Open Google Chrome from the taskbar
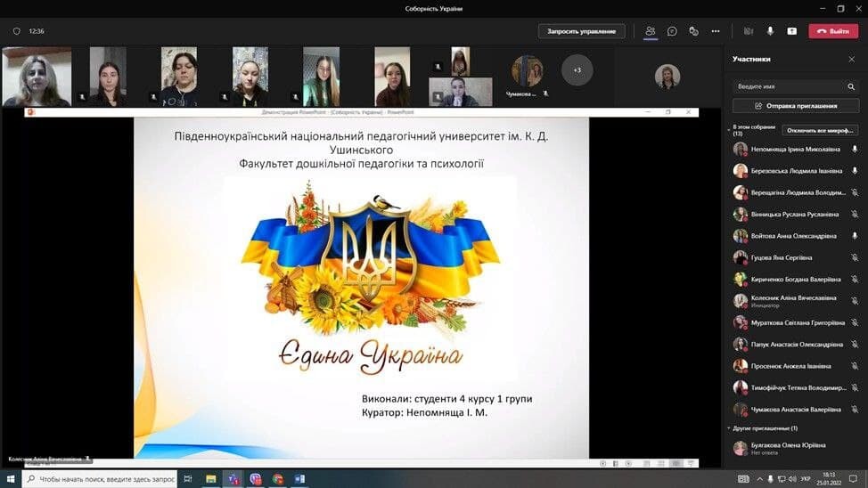868x488 pixels. click(277, 479)
